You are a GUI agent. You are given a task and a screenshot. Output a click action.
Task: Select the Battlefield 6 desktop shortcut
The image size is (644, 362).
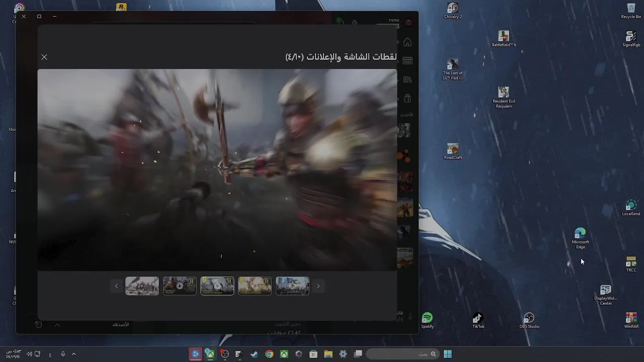504,39
